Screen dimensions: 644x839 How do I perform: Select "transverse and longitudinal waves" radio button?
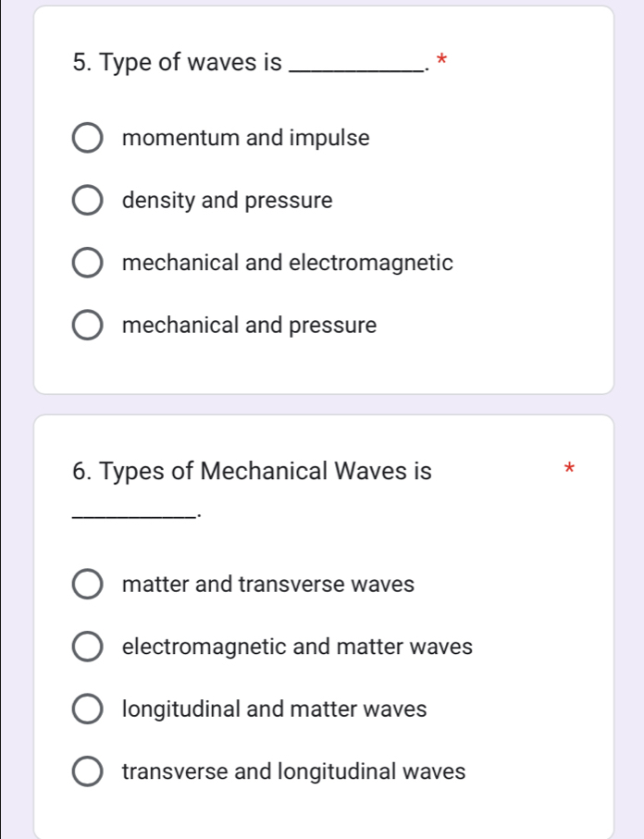87,771
